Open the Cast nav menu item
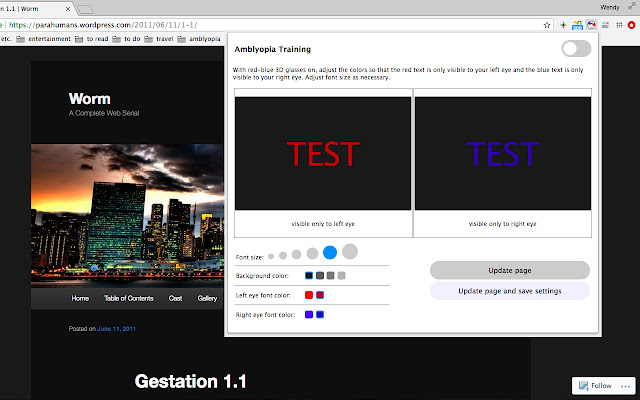Image resolution: width=640 pixels, height=400 pixels. tap(175, 298)
